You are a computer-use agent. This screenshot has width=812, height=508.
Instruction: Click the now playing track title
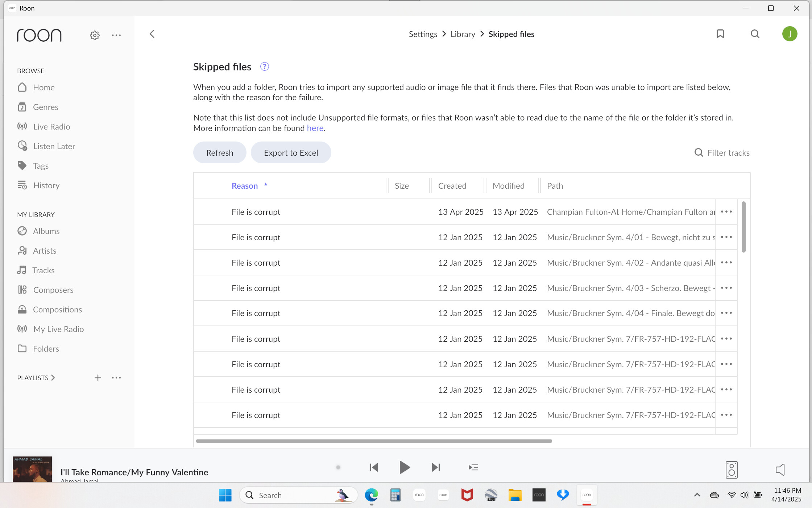134,472
